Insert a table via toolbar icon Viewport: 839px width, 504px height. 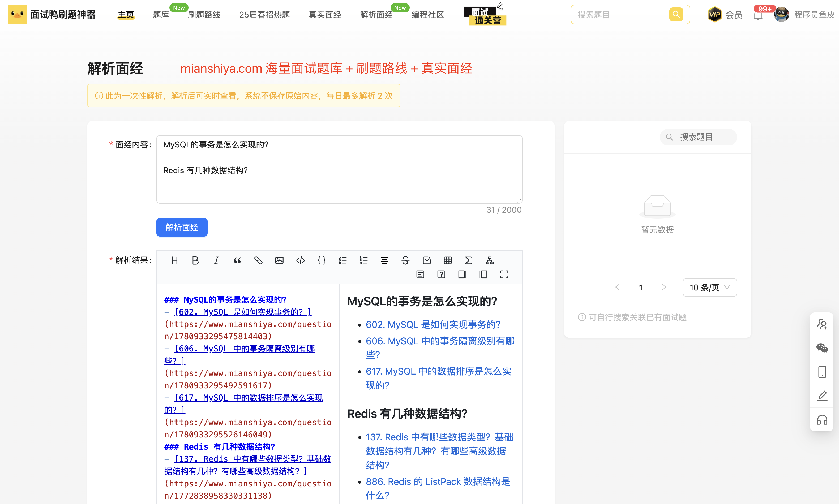tap(447, 260)
